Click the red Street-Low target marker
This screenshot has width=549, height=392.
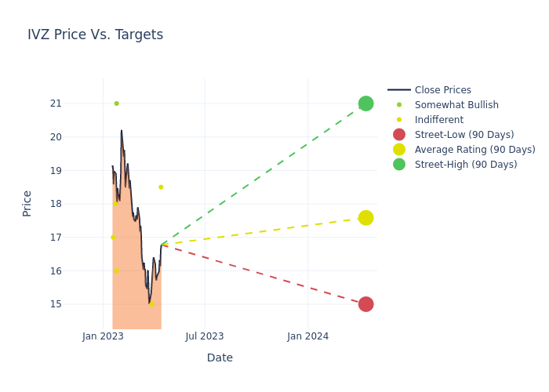pos(365,304)
